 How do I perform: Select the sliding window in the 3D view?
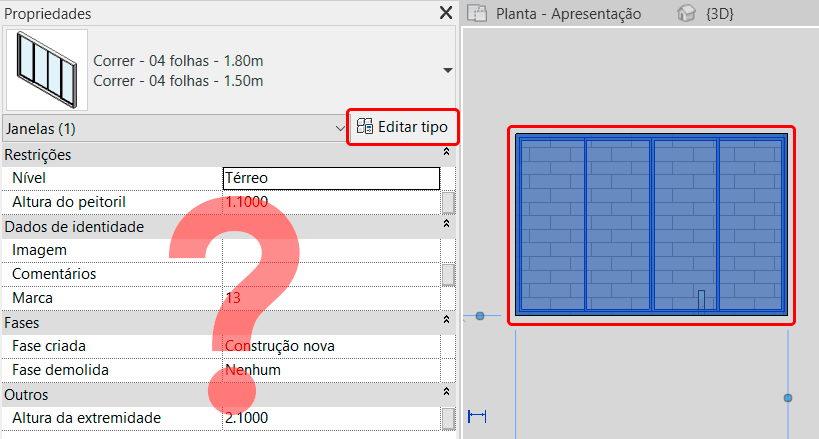(651, 225)
